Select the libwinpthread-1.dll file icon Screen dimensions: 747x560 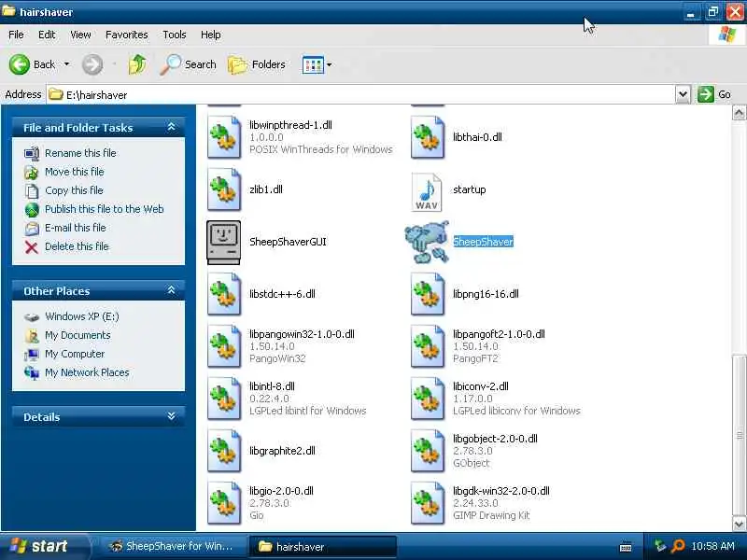click(x=224, y=137)
